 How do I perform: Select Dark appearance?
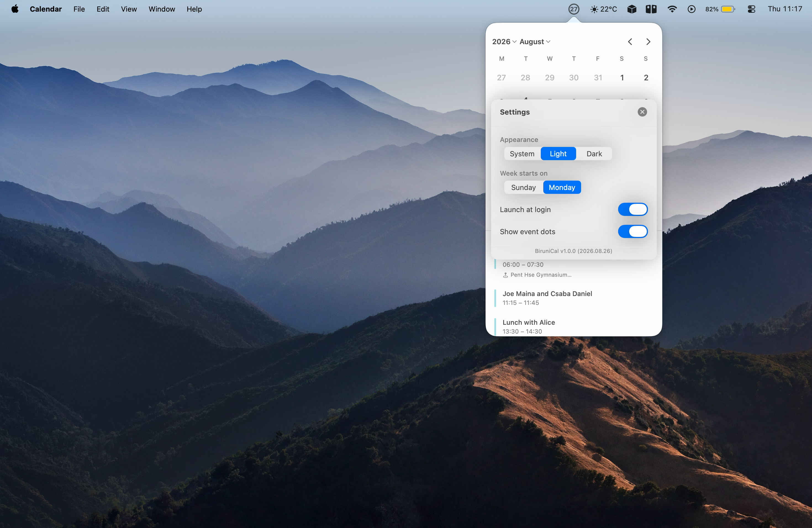[x=594, y=154]
